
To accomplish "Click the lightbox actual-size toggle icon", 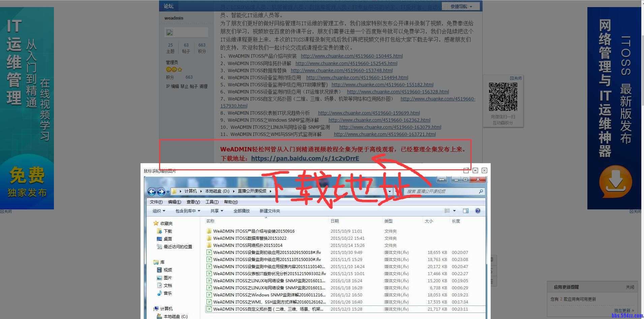I will click(475, 171).
